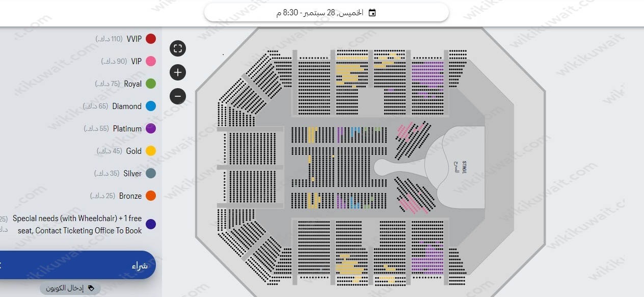Select the yellow Gold color dot
644x297 pixels.
pos(151,151)
